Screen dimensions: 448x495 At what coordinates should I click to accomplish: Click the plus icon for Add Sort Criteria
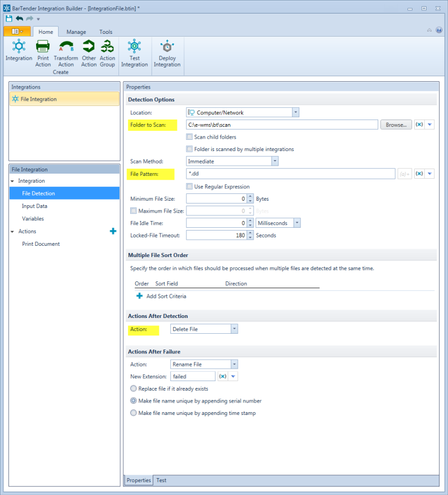(x=139, y=296)
